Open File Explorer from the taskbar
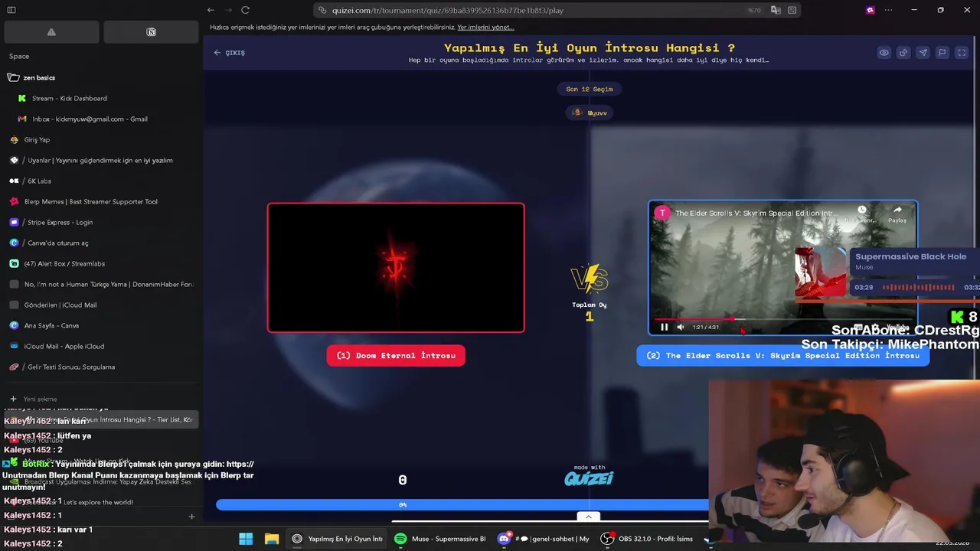 coord(272,539)
